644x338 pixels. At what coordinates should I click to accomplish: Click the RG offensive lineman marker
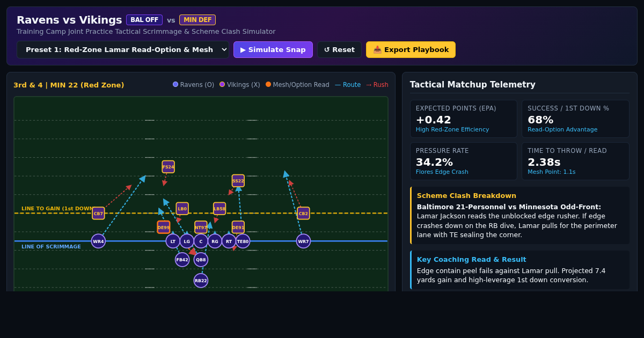[x=215, y=241]
